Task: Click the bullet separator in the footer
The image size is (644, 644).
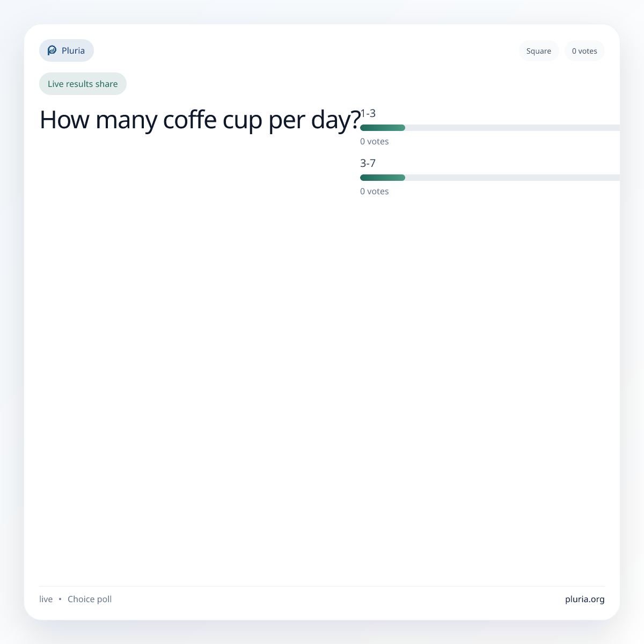Action: (60, 599)
